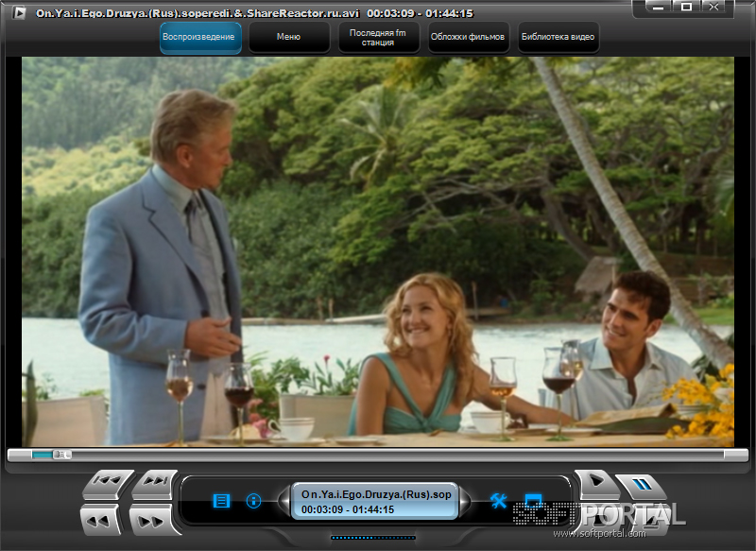Click the player logo icon in the title bar
The height and width of the screenshot is (551, 756).
(x=19, y=12)
